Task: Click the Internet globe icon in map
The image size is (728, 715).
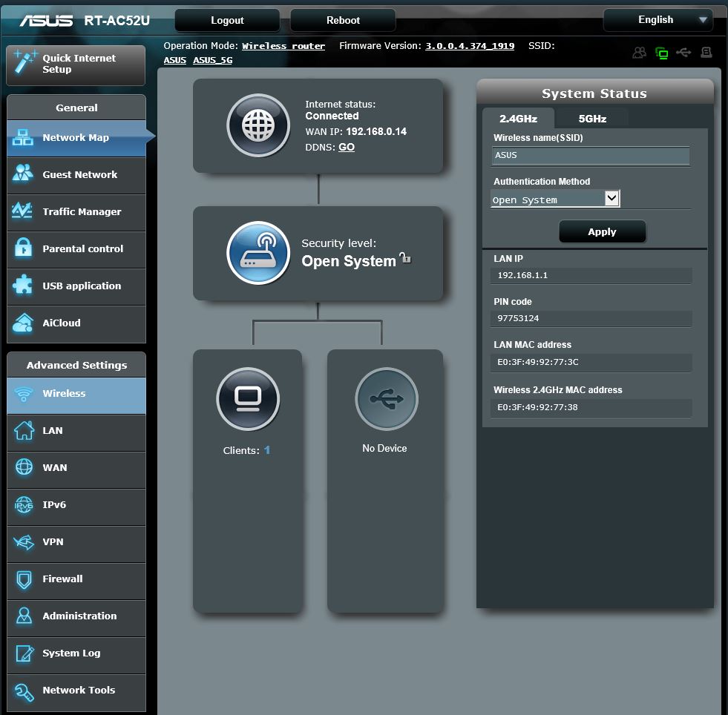Action: click(258, 125)
